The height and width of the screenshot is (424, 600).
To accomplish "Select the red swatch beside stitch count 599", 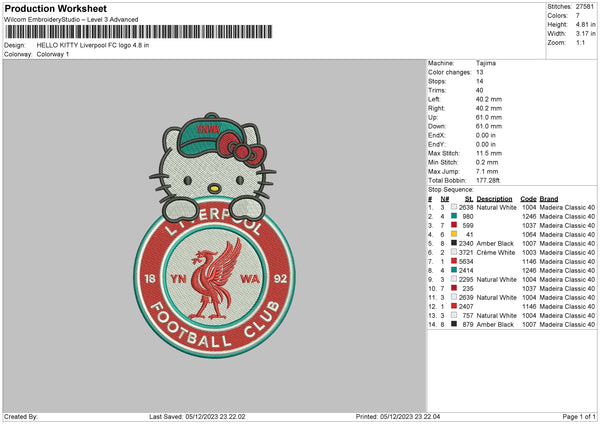I will (x=454, y=225).
